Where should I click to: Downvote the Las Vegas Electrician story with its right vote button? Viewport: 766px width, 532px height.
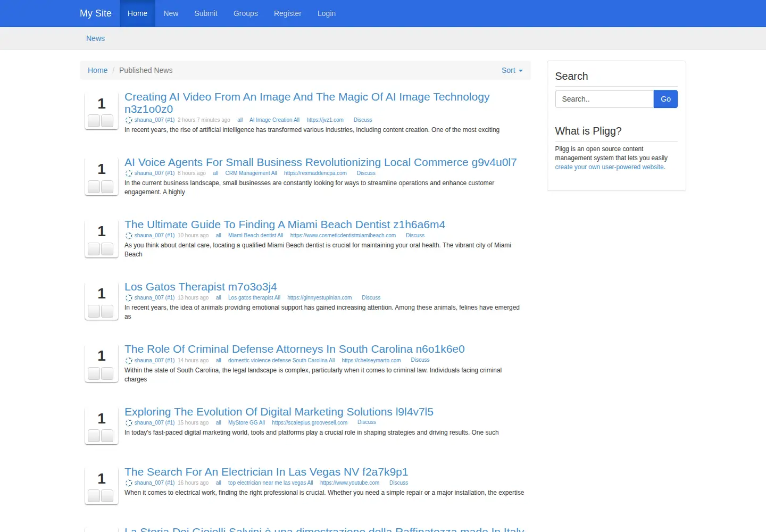point(107,496)
